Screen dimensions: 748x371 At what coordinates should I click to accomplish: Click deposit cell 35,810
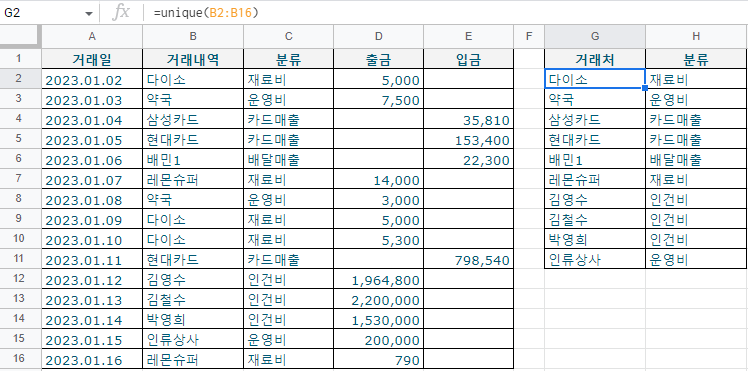[x=468, y=120]
